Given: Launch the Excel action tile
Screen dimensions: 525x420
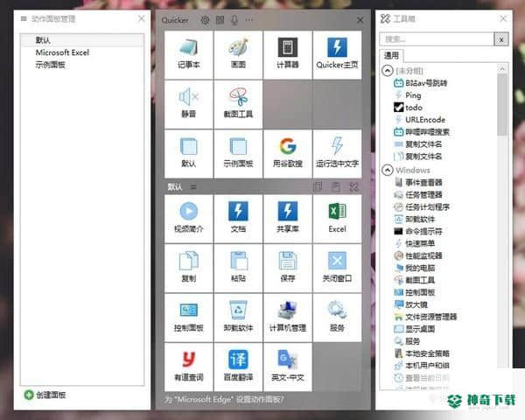Looking at the screenshot, I should [337, 219].
